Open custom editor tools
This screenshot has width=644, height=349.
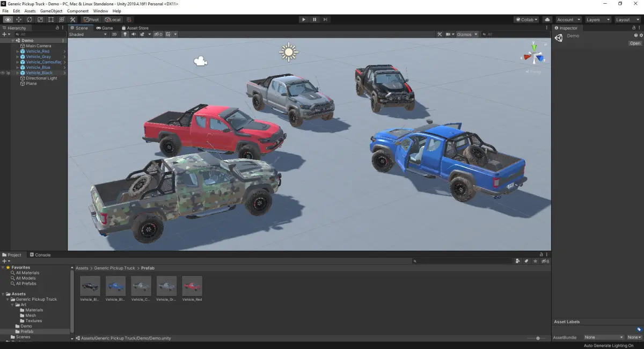(72, 19)
